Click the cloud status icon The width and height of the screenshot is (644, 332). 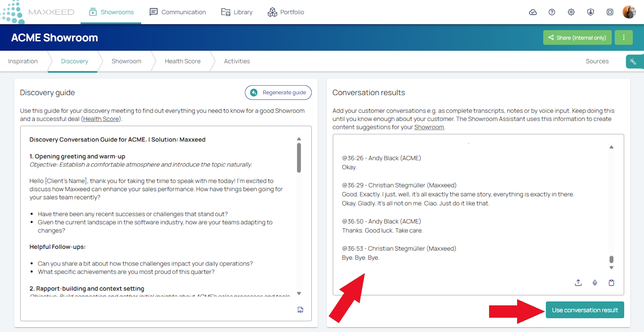[x=533, y=12]
